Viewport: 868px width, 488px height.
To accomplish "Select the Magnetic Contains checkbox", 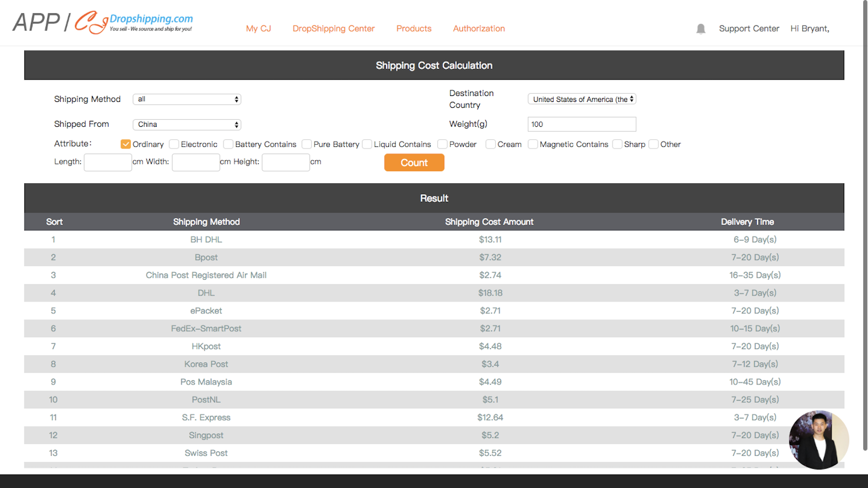I will [x=533, y=144].
